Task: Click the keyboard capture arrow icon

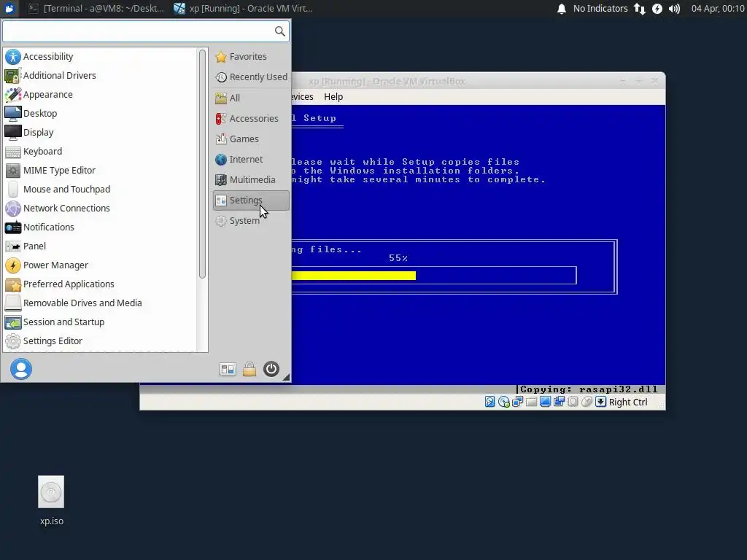Action: [x=601, y=402]
